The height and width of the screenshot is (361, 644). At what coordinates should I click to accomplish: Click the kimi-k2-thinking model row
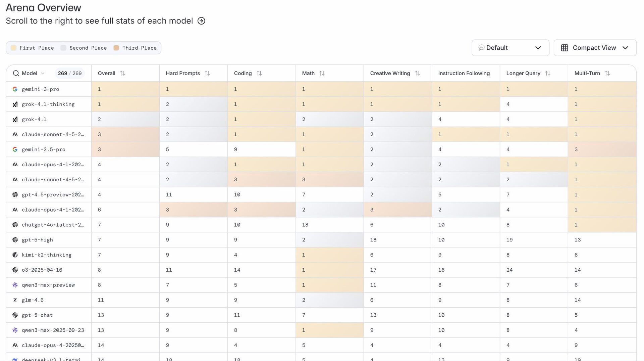47,255
